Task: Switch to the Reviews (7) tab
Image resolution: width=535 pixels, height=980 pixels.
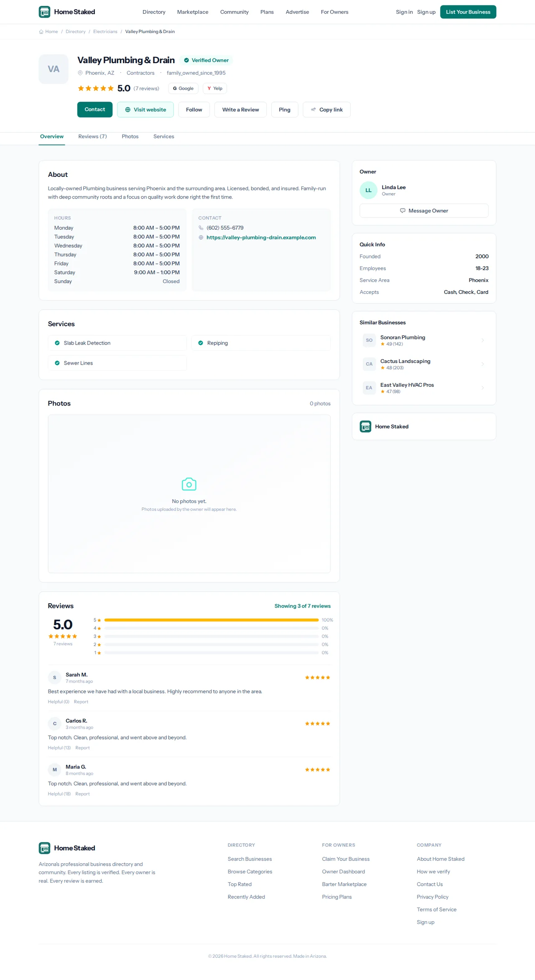Action: pos(92,137)
